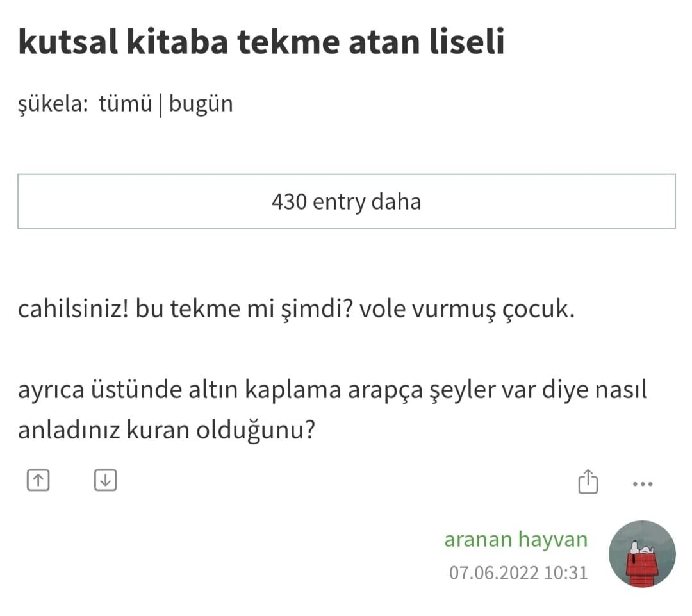This screenshot has height=616, width=692.
Task: Filter şükela entries by bugün
Action: pyautogui.click(x=201, y=103)
